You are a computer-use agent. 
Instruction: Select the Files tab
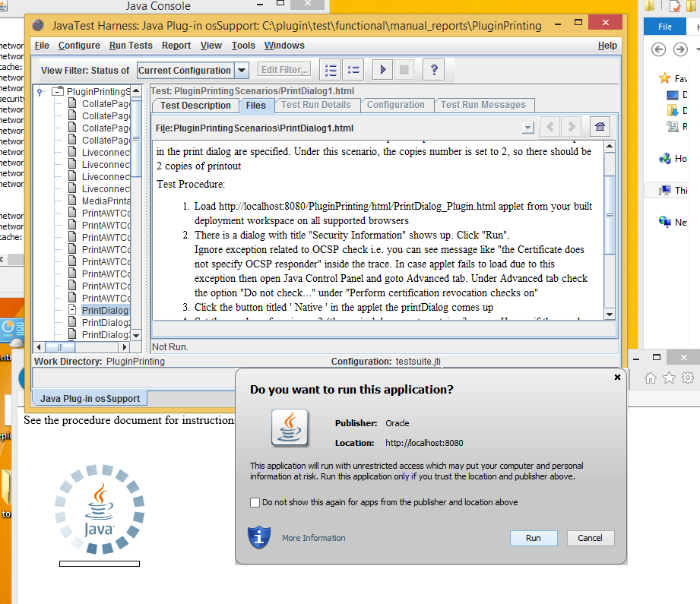tap(256, 106)
